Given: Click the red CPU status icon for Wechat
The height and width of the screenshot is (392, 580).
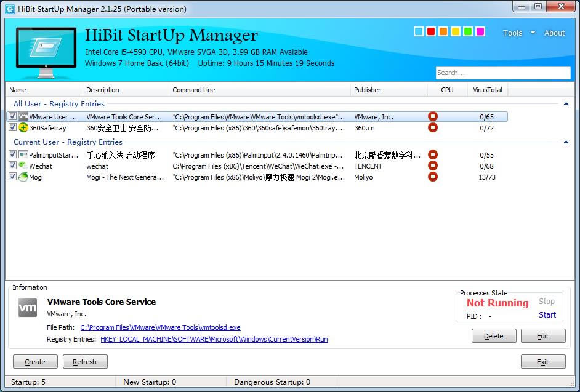Looking at the screenshot, I should pyautogui.click(x=433, y=166).
